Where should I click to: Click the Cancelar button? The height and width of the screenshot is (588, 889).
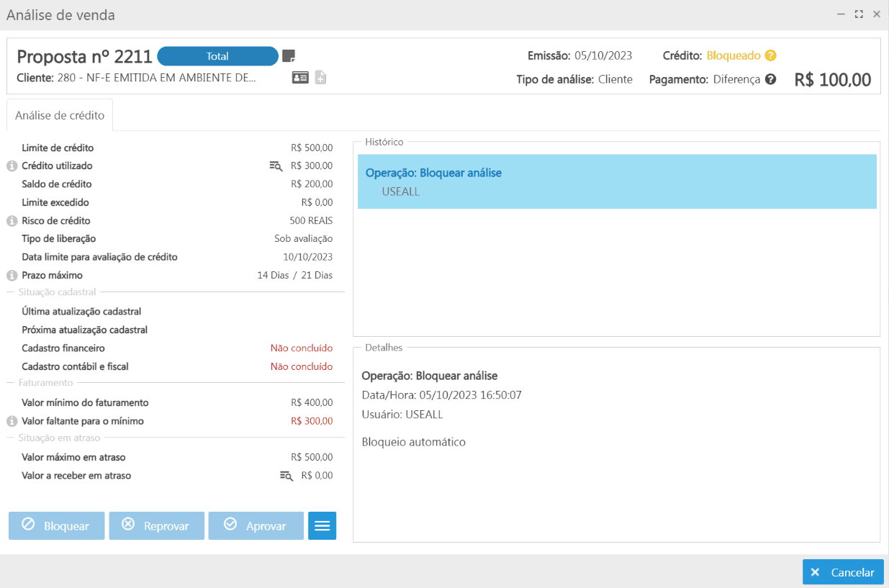(x=843, y=572)
